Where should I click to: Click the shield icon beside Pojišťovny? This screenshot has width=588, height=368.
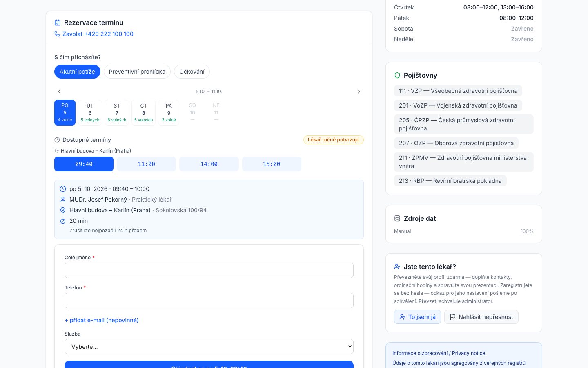pyautogui.click(x=397, y=75)
